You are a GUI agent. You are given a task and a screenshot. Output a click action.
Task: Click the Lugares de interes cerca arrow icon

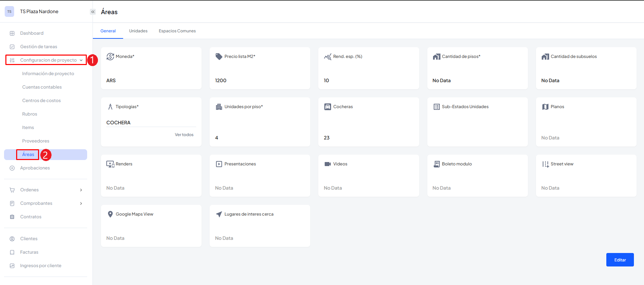pyautogui.click(x=219, y=214)
